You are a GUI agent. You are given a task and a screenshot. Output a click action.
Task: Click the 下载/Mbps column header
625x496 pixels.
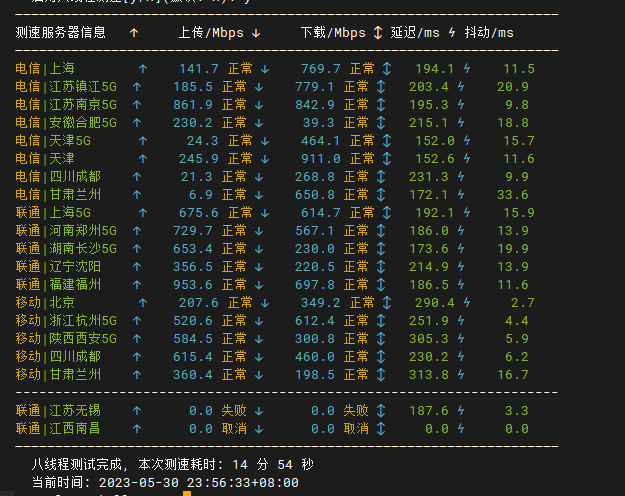(x=333, y=33)
